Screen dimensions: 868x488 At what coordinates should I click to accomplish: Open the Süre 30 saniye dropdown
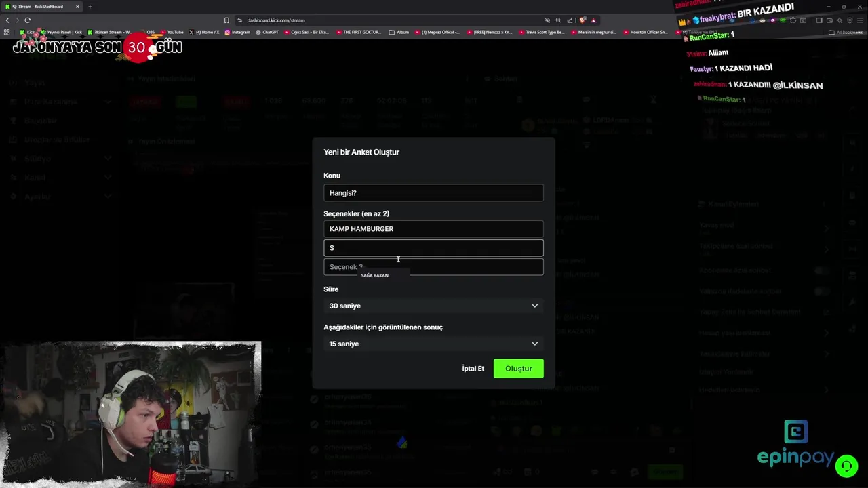click(433, 306)
